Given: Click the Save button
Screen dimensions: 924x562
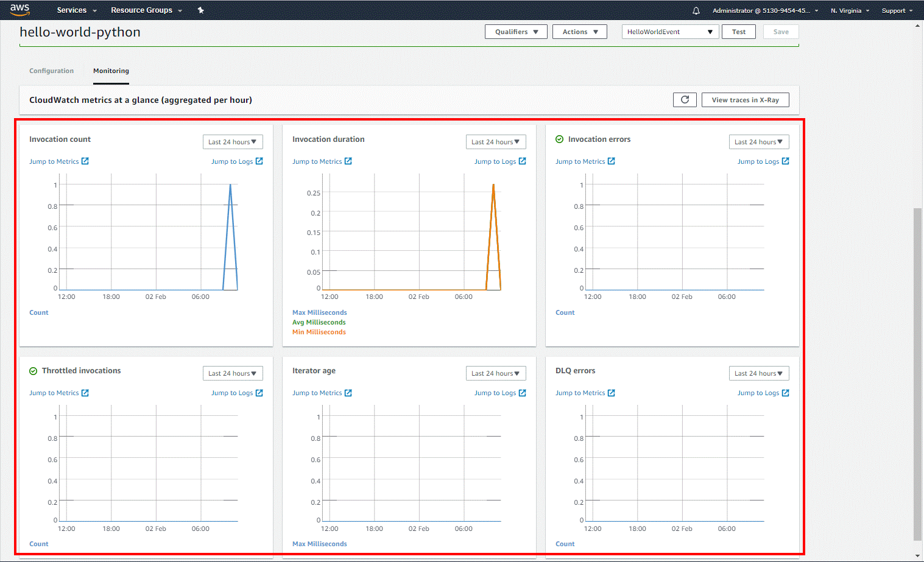Looking at the screenshot, I should point(781,32).
